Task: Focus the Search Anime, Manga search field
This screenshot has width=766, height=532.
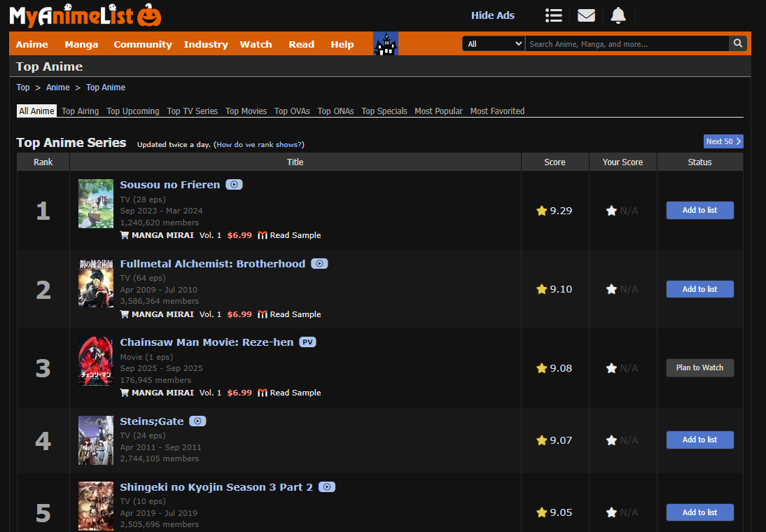Action: click(x=627, y=43)
